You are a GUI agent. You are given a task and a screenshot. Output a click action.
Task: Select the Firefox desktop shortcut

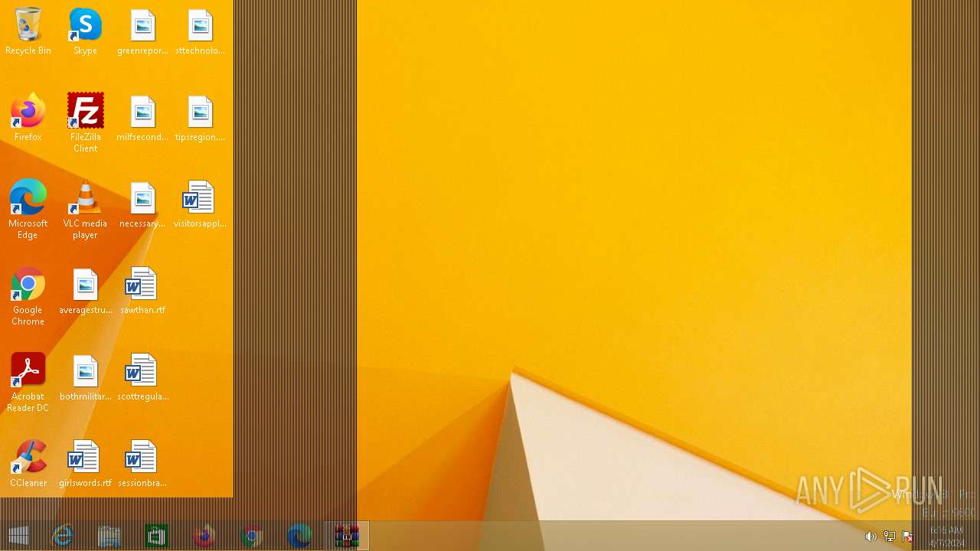tap(28, 118)
